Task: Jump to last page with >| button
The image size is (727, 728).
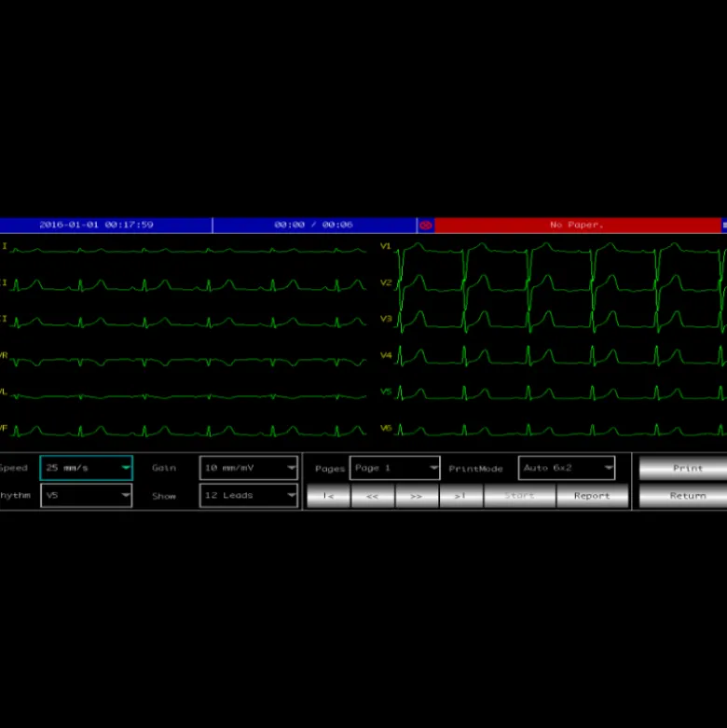Action: point(461,496)
